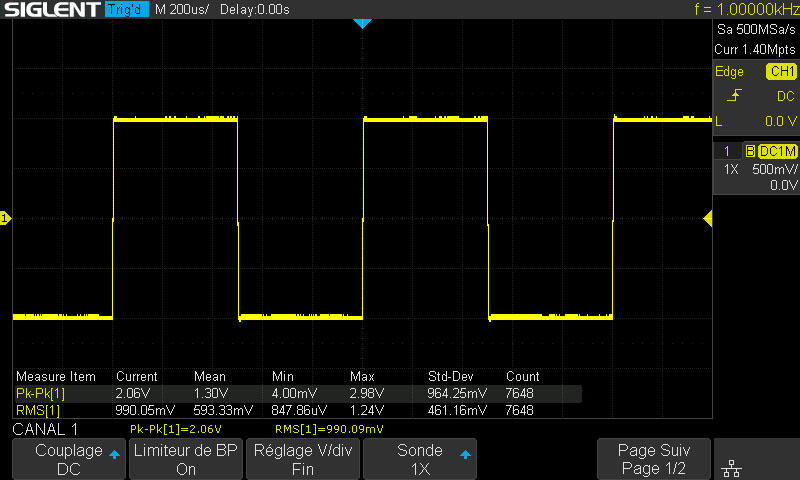The height and width of the screenshot is (480, 800).
Task: Click the Pk-Pk Current value 2.06V
Action: click(133, 393)
